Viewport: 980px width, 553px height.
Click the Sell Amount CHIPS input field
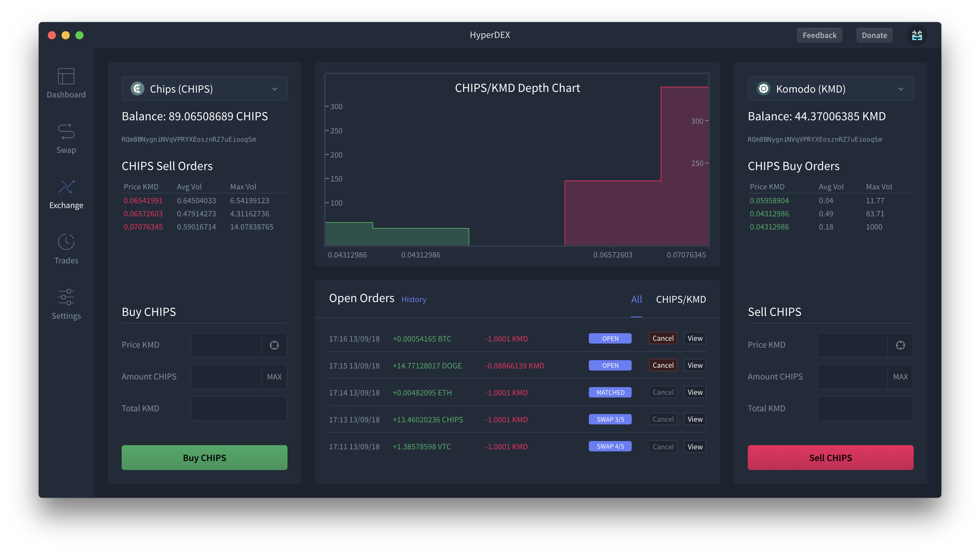pyautogui.click(x=852, y=377)
